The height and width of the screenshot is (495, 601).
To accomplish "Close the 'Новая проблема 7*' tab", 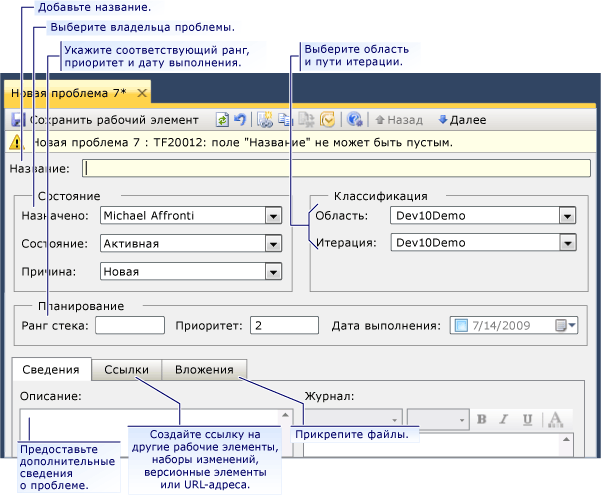I will 142,93.
